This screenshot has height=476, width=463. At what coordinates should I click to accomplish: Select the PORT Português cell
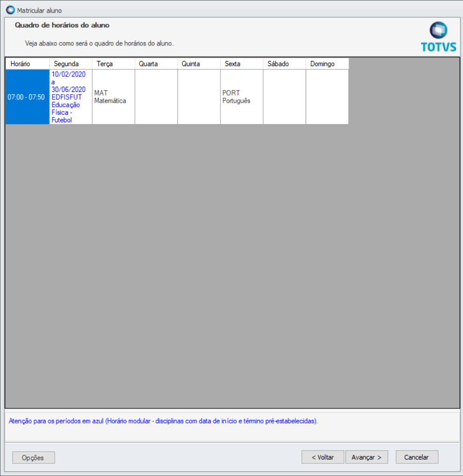pyautogui.click(x=242, y=97)
